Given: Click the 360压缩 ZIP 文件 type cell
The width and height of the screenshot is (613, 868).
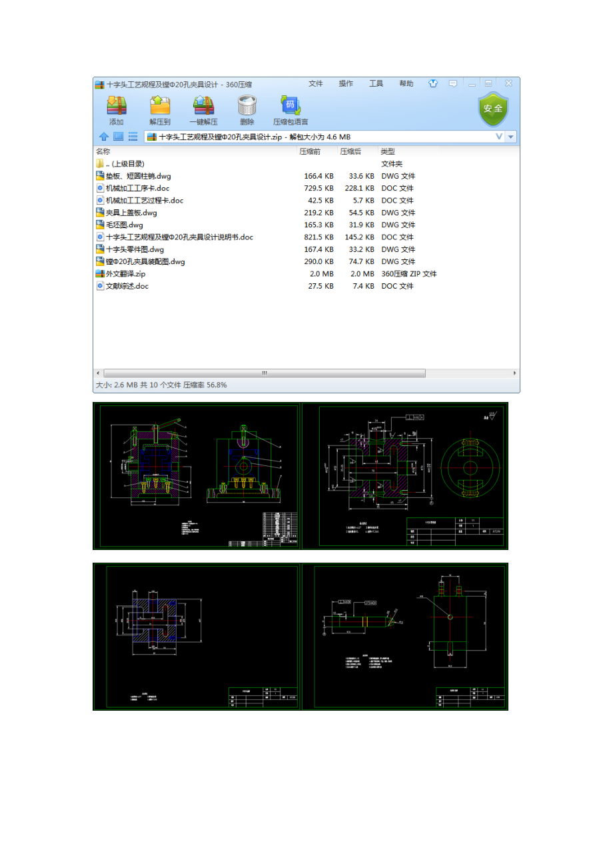Looking at the screenshot, I should click(x=409, y=273).
